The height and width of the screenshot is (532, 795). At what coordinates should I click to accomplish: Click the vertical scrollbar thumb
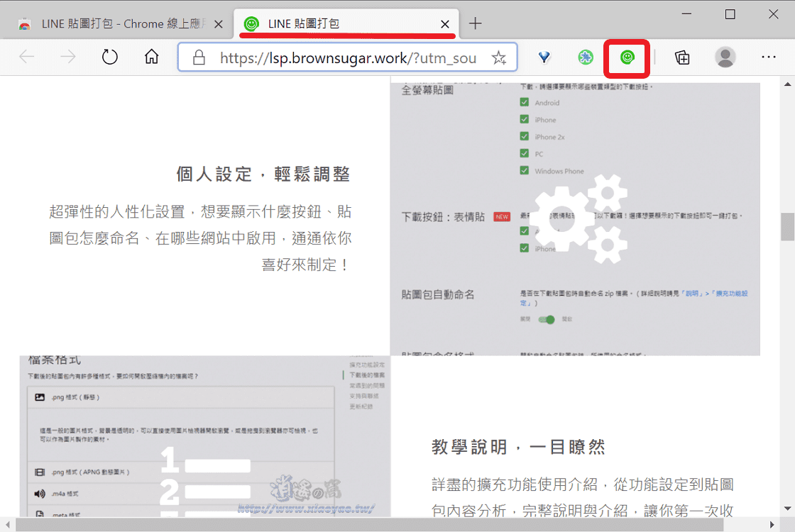(x=787, y=226)
